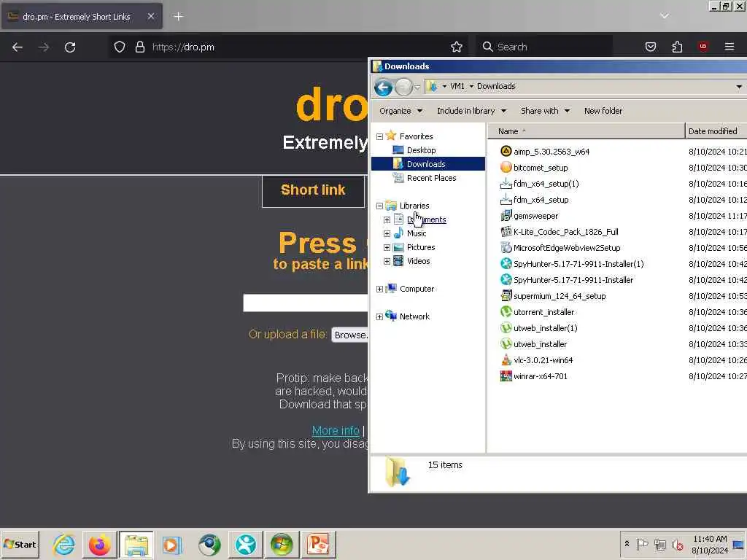Expand the Documents library node
The image size is (747, 560).
(387, 220)
